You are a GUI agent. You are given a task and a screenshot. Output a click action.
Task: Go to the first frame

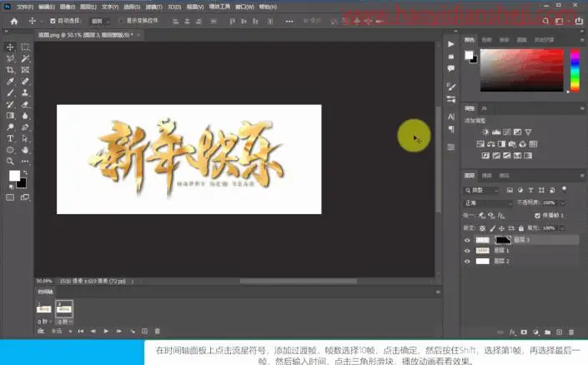[x=81, y=332]
